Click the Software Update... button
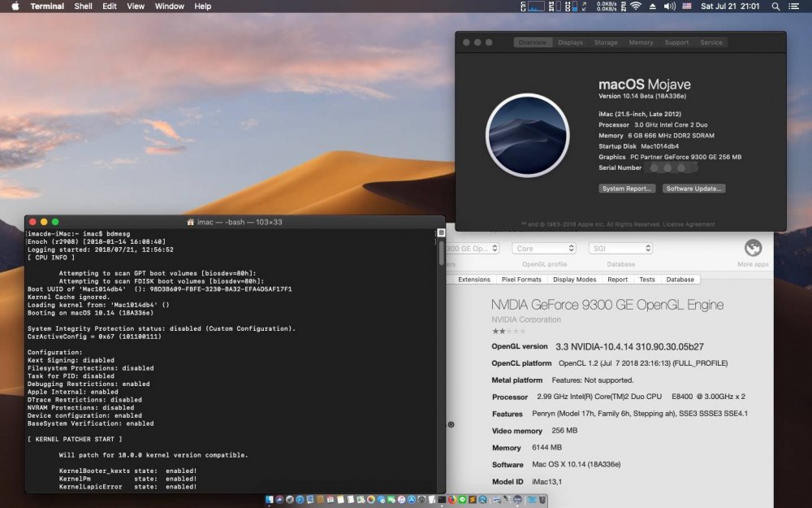The image size is (812, 508). click(x=693, y=189)
